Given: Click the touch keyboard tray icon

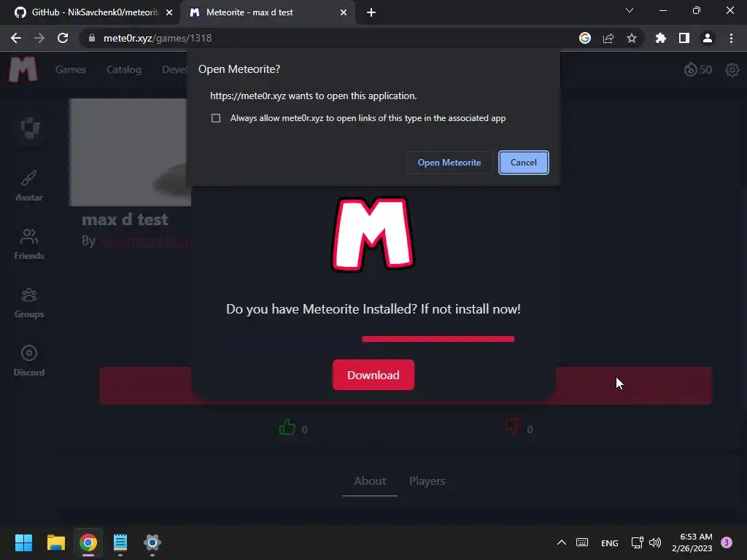Looking at the screenshot, I should click(582, 542).
